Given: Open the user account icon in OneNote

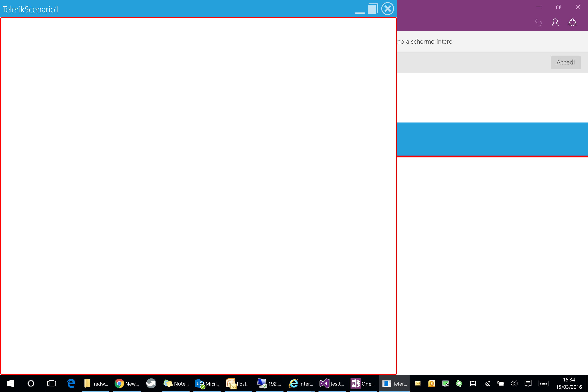Looking at the screenshot, I should click(x=555, y=23).
